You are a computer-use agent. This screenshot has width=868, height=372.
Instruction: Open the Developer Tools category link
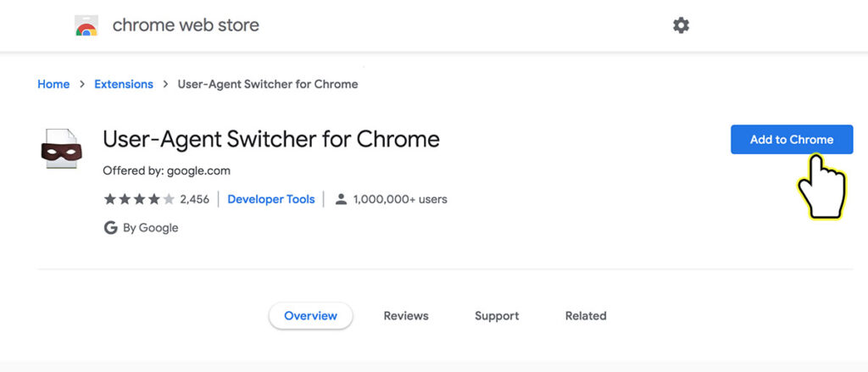(x=271, y=199)
